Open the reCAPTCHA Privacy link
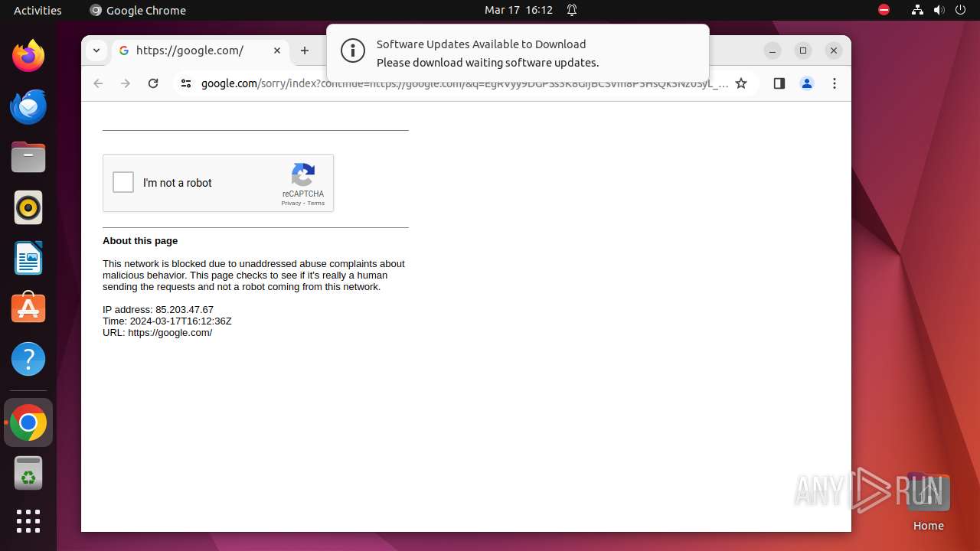The height and width of the screenshot is (551, 980). pos(291,204)
